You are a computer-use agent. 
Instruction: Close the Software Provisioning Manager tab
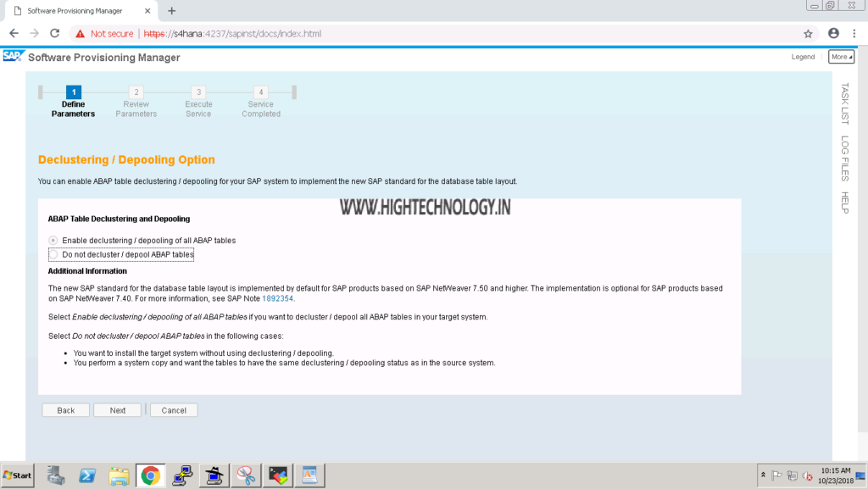(x=147, y=11)
